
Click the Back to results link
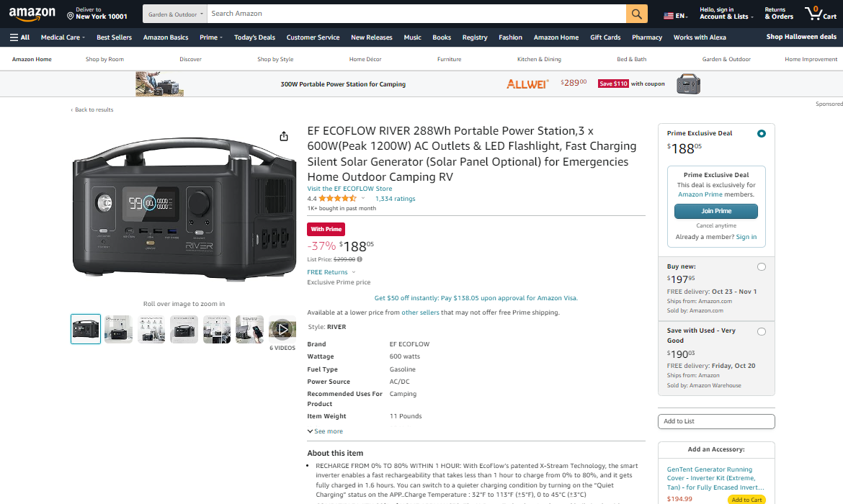pyautogui.click(x=92, y=109)
